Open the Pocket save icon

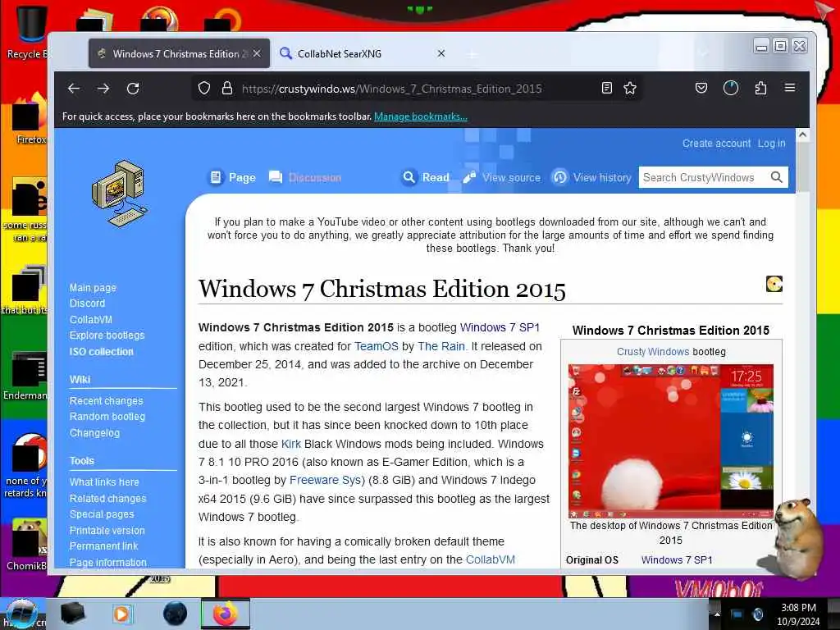(x=701, y=88)
